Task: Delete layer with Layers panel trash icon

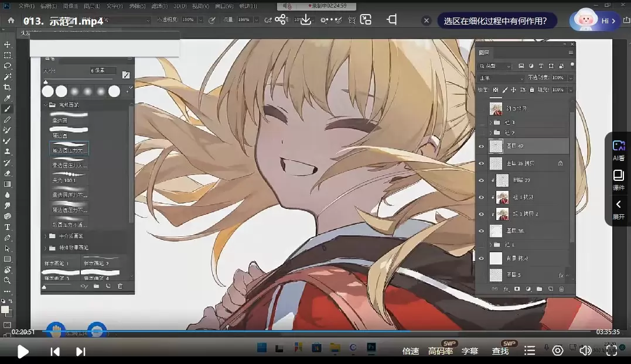Action: coord(561,289)
